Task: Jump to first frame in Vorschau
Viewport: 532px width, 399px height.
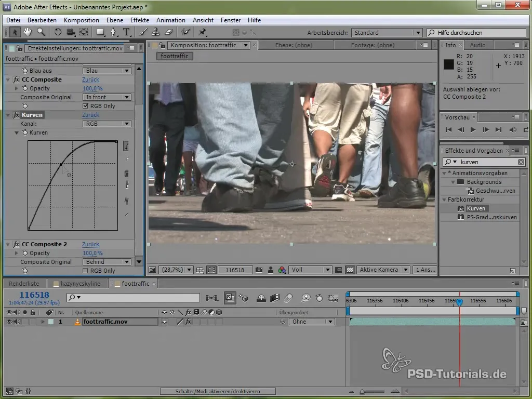Action: 448,129
